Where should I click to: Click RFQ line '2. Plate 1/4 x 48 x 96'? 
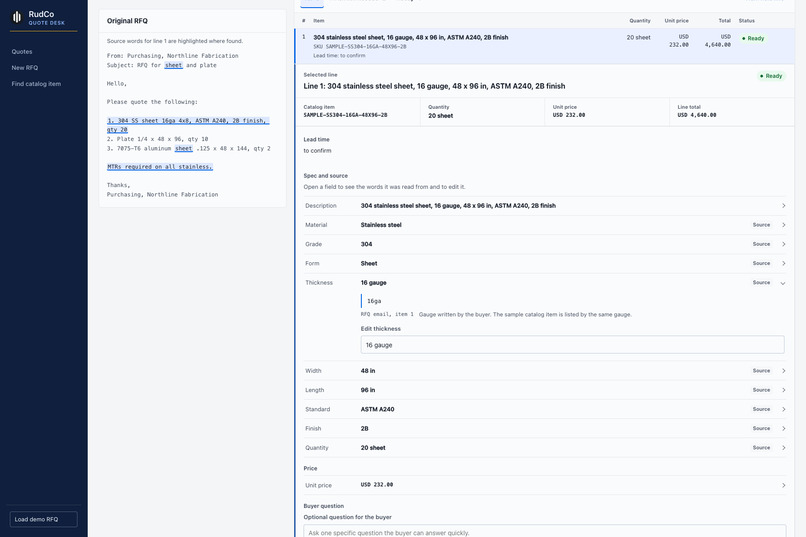coord(157,139)
